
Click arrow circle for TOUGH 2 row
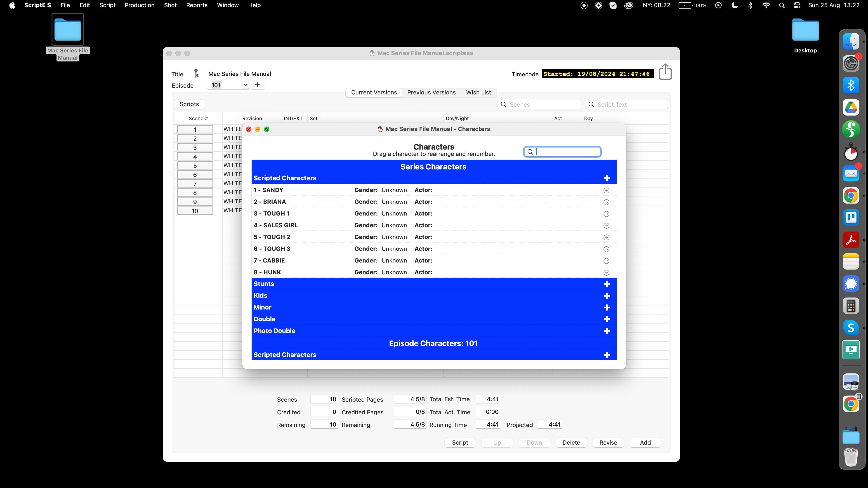606,237
